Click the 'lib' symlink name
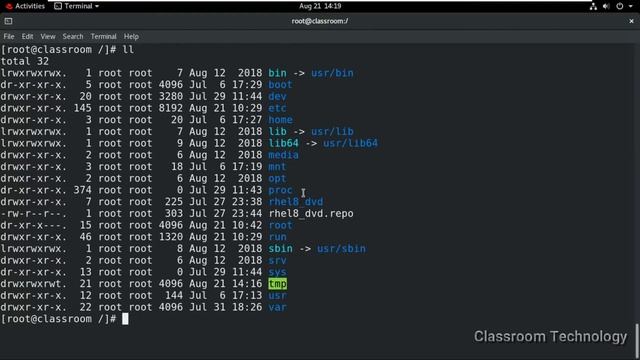The height and width of the screenshot is (360, 640). 277,131
